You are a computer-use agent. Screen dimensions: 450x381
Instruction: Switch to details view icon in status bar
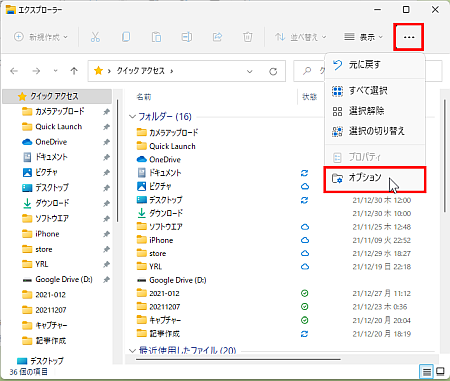[427, 371]
